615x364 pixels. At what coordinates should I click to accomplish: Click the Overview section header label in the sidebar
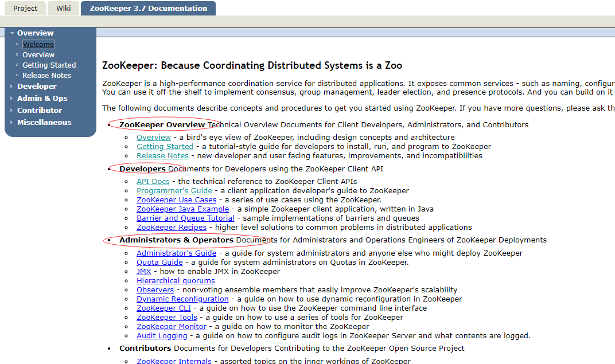36,33
